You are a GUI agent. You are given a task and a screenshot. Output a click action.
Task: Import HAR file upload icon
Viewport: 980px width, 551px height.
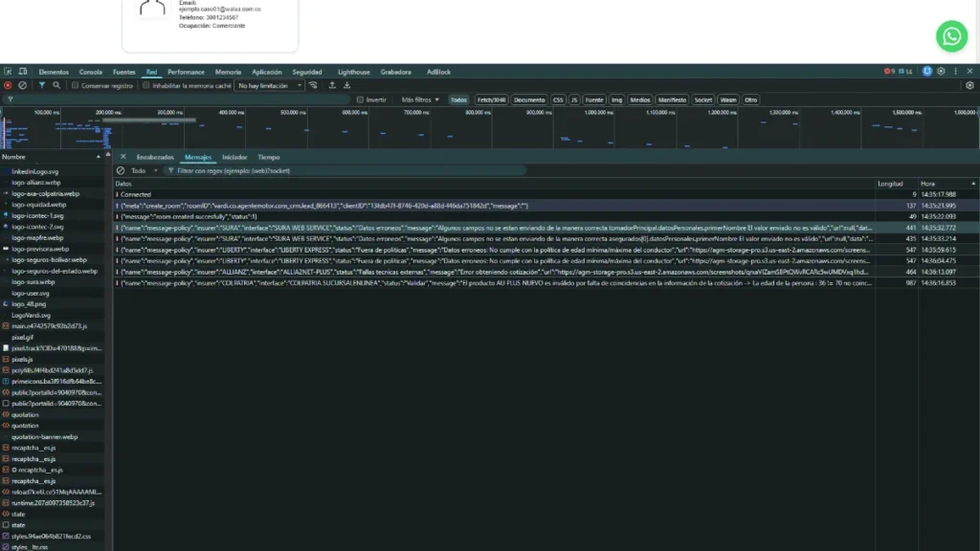(x=332, y=85)
